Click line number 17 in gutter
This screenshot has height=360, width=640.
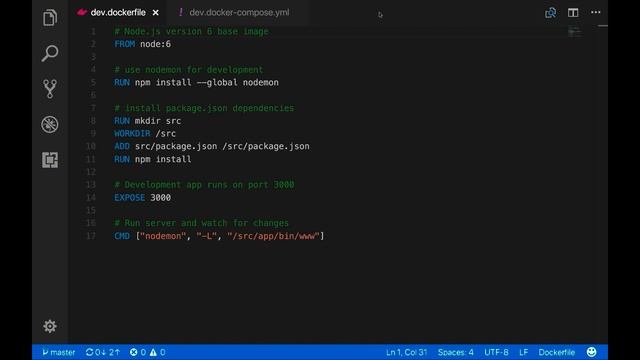pos(91,236)
